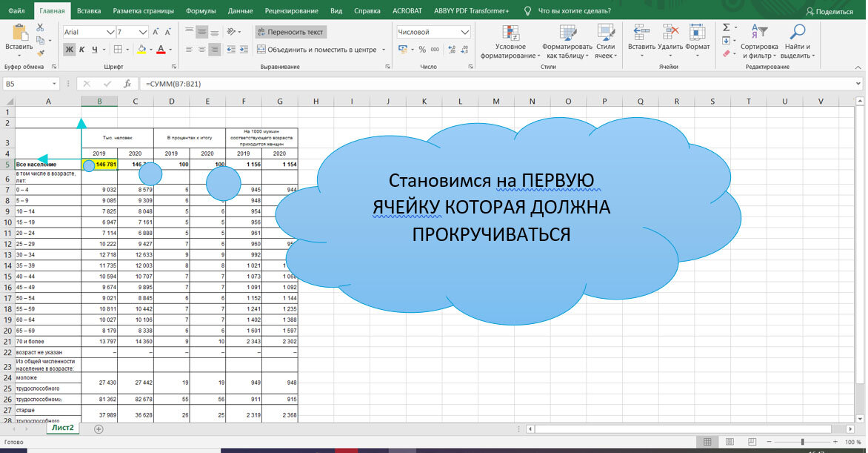
Task: Expand Объединить и поместить в центре options
Action: (x=384, y=50)
